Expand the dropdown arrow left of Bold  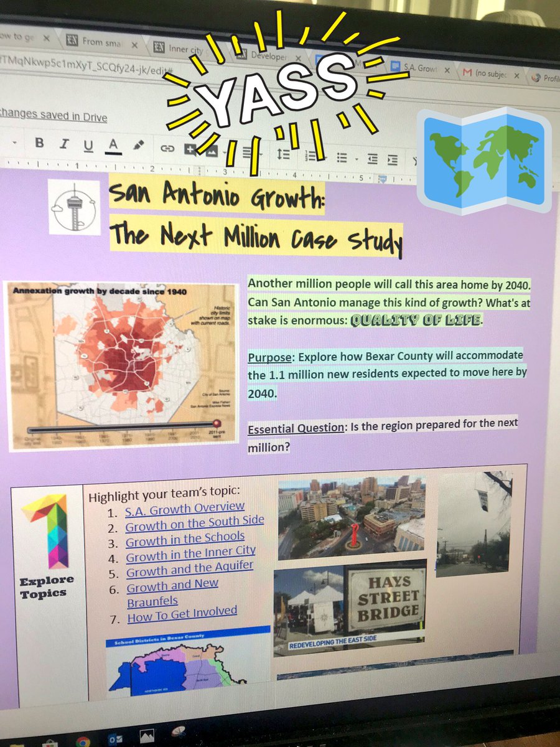pyautogui.click(x=14, y=143)
